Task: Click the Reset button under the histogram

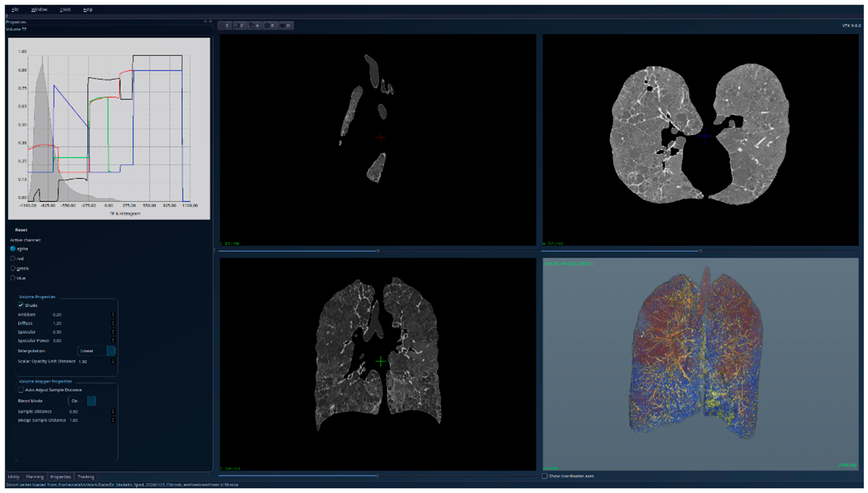Action: tap(21, 230)
